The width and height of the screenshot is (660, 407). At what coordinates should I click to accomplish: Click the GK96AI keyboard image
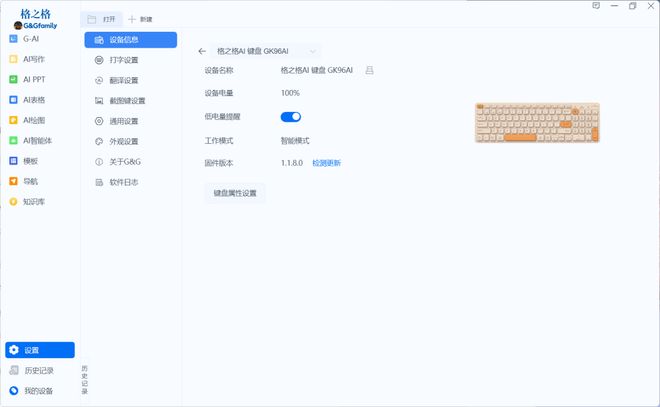(x=537, y=123)
